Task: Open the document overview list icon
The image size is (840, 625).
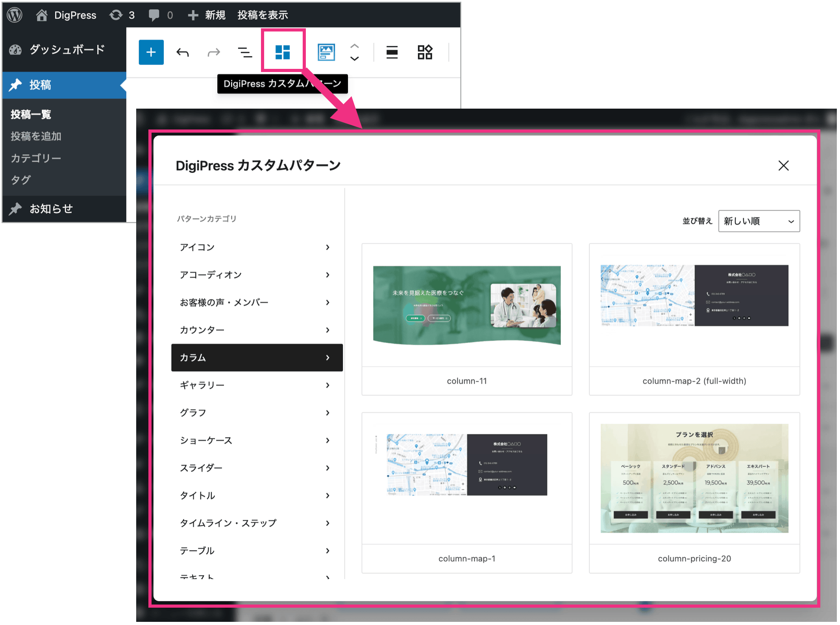Action: [x=245, y=52]
